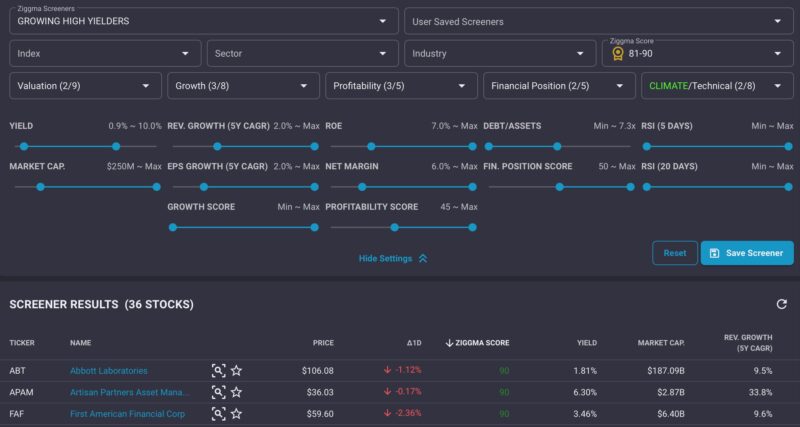Expand the Growth (3/8) filter
Viewport: 800px width, 427px height.
pos(243,86)
